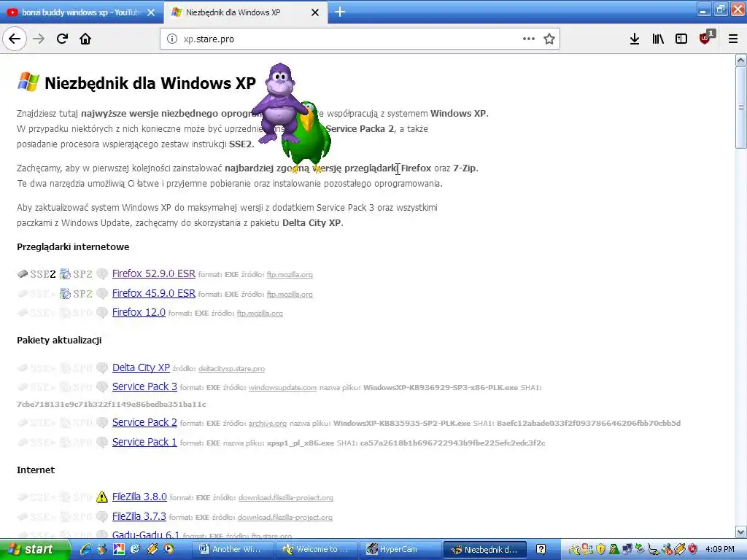Screen dimensions: 747x560
Task: Click the SSE2 chip icon beside Firefox 52.9.0
Action: click(x=23, y=274)
